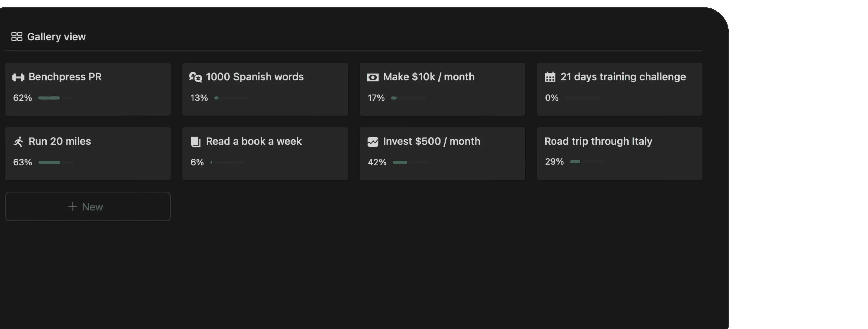Image resolution: width=868 pixels, height=329 pixels.
Task: Click the Gallery view grid icon
Action: 17,37
